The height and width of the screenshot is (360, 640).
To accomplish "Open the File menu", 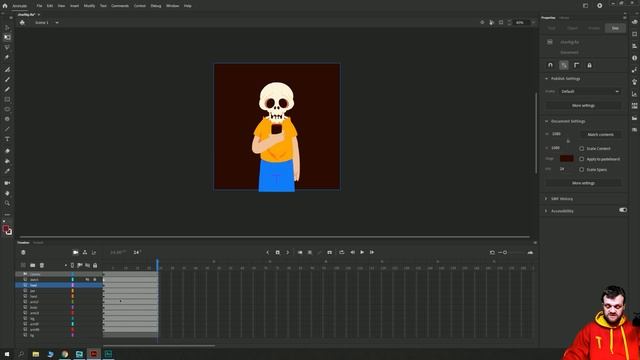I will click(x=39, y=6).
